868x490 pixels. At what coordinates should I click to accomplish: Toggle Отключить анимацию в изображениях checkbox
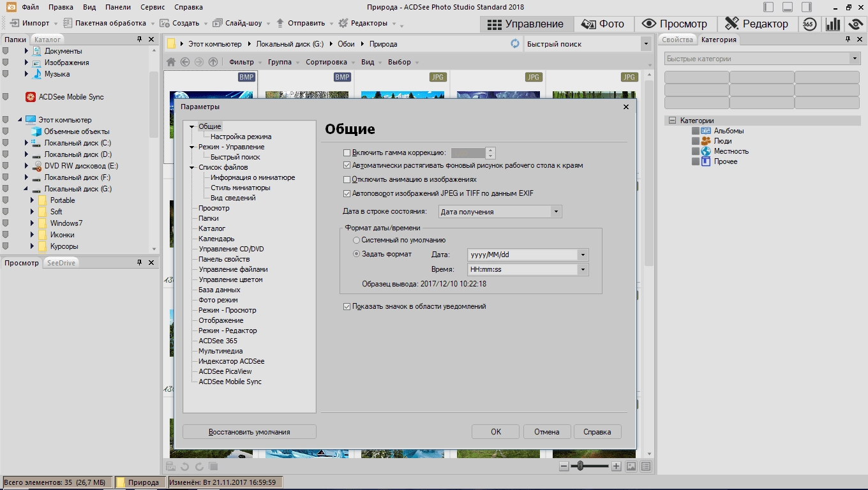(x=347, y=180)
